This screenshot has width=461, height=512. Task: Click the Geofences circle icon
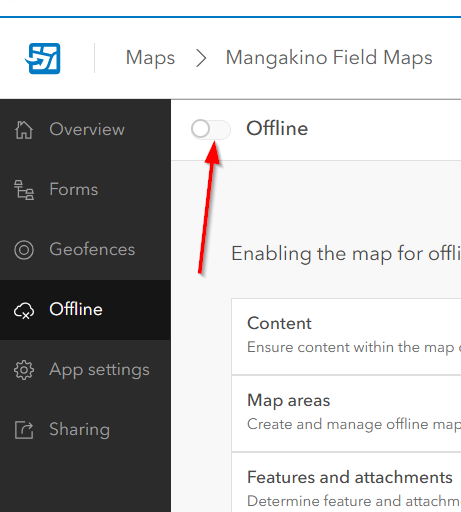(24, 250)
